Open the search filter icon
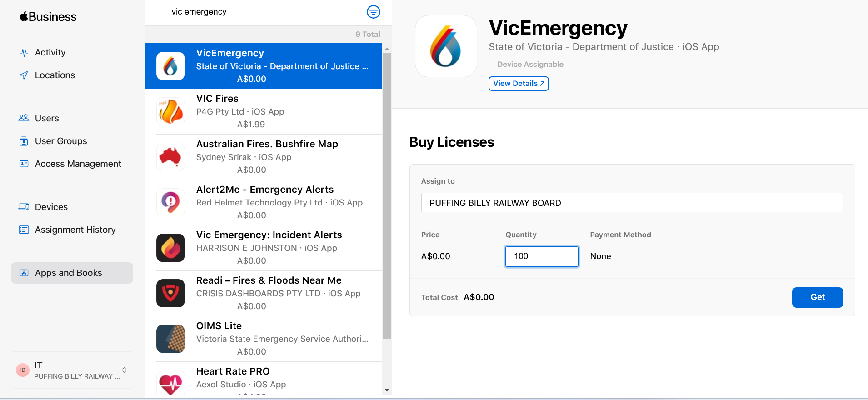The height and width of the screenshot is (400, 868). [374, 12]
